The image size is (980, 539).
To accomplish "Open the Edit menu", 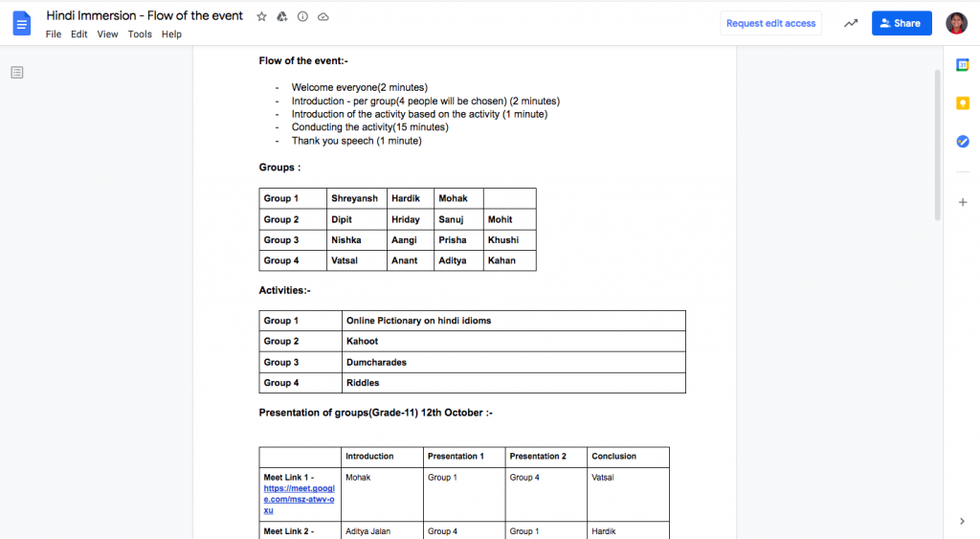I will pos(78,34).
